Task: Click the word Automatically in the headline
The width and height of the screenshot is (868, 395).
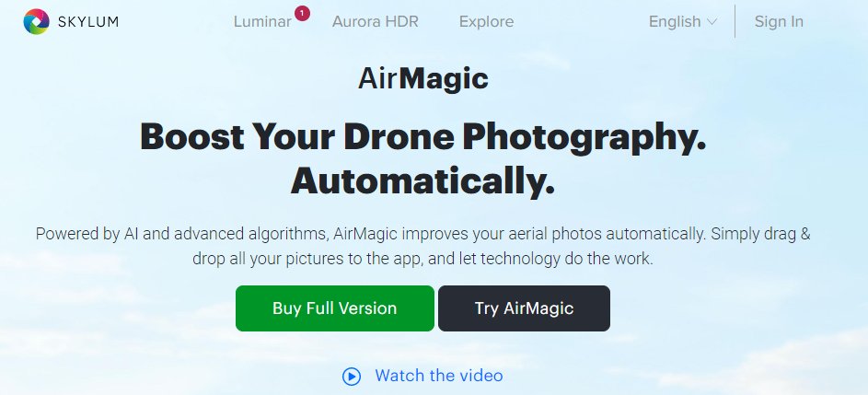Action: [x=422, y=180]
